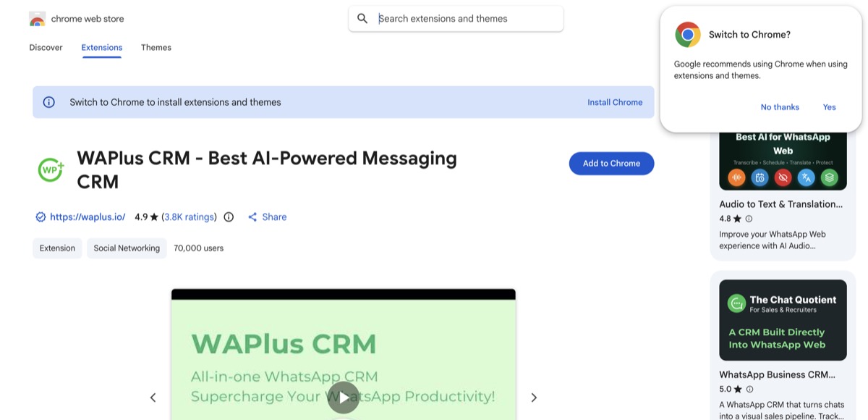
Task: Click the blue translate icon in the Audio to Text card
Action: (x=806, y=177)
